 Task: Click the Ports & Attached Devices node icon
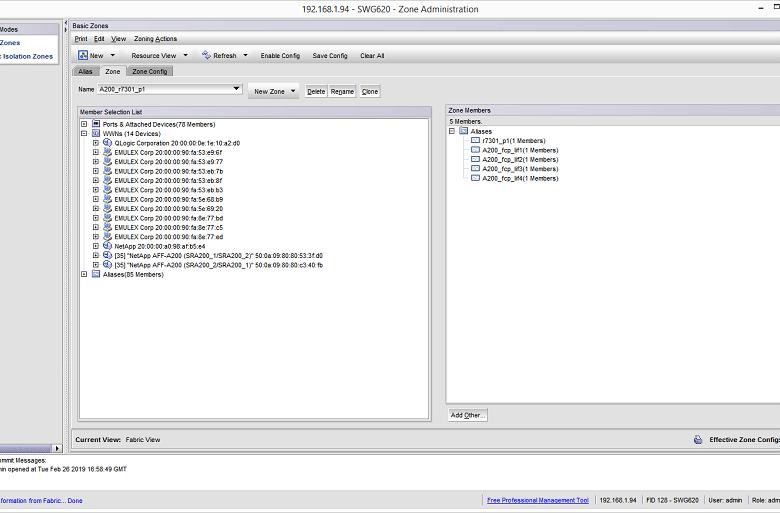pos(96,124)
